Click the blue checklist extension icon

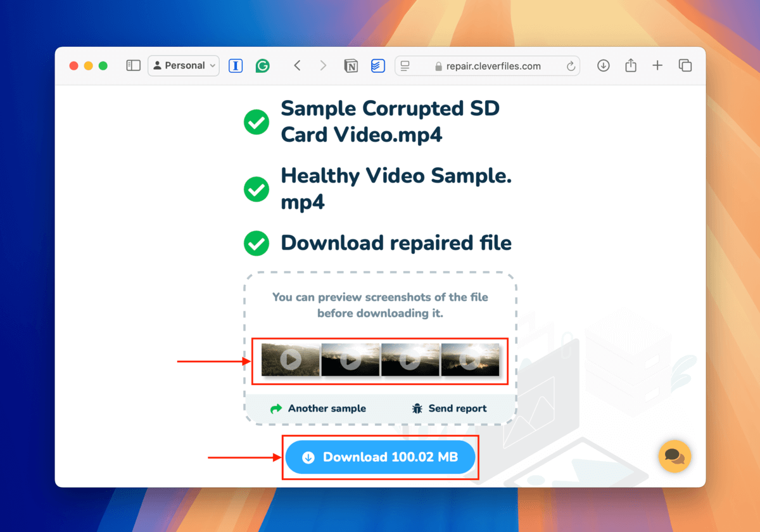coord(377,65)
